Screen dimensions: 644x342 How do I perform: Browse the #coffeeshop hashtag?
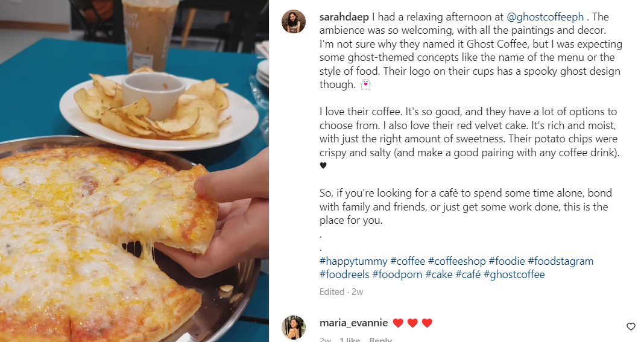coord(456,261)
